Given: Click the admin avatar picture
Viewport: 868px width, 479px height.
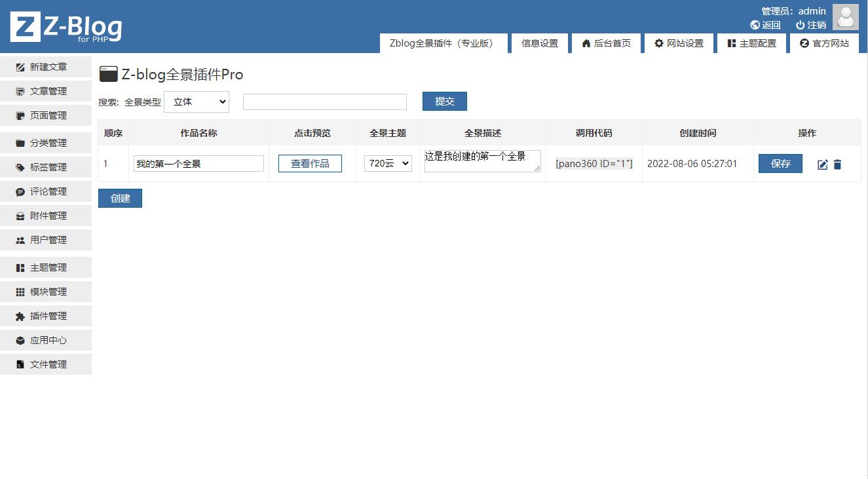Looking at the screenshot, I should coord(845,17).
